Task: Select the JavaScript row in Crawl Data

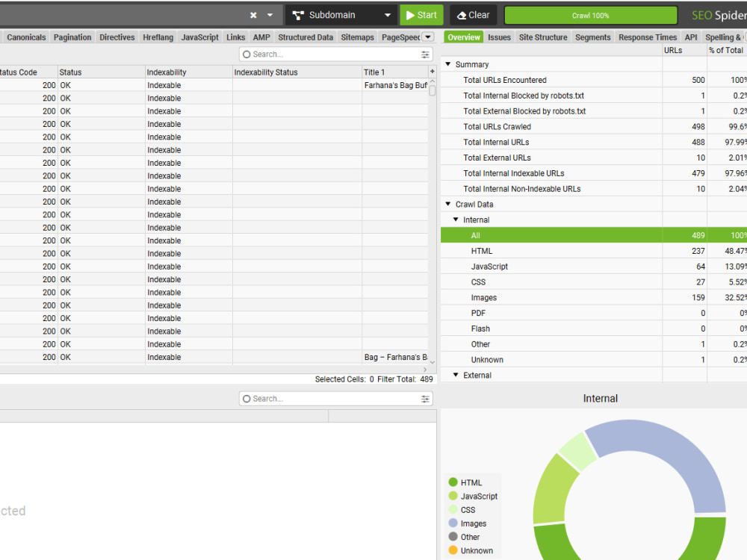Action: [594, 267]
